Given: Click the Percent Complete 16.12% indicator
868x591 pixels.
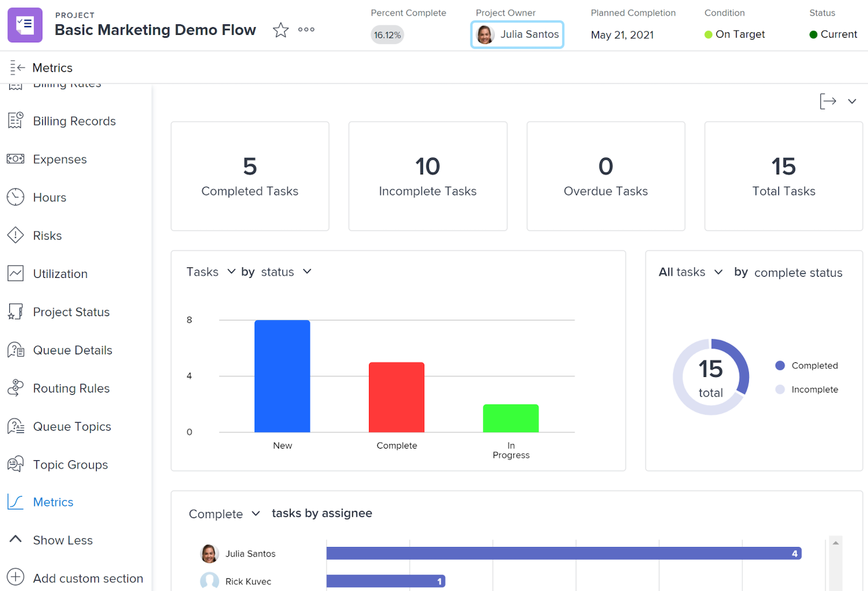Looking at the screenshot, I should pos(387,35).
